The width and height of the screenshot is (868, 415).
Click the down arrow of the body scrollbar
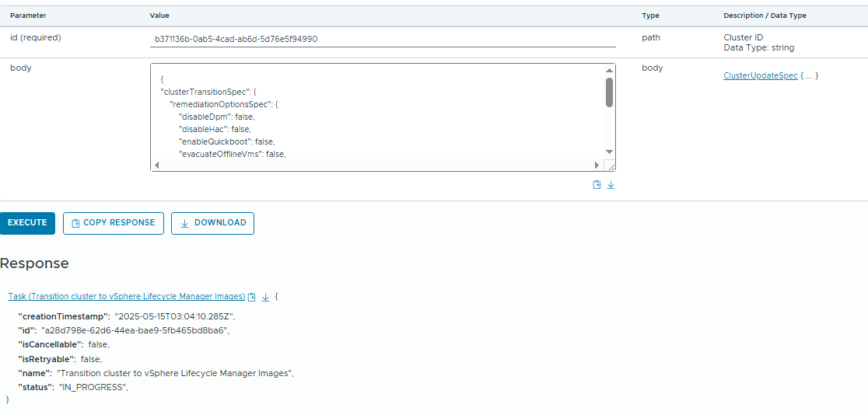(x=609, y=152)
